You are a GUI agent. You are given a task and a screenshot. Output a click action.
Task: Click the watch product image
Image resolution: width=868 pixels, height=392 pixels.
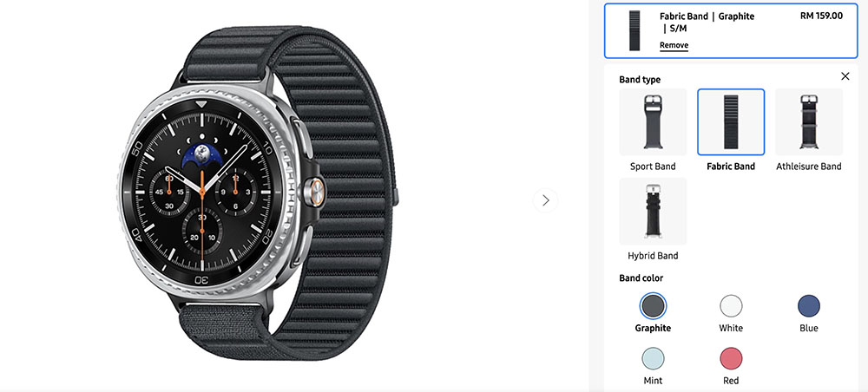258,193
